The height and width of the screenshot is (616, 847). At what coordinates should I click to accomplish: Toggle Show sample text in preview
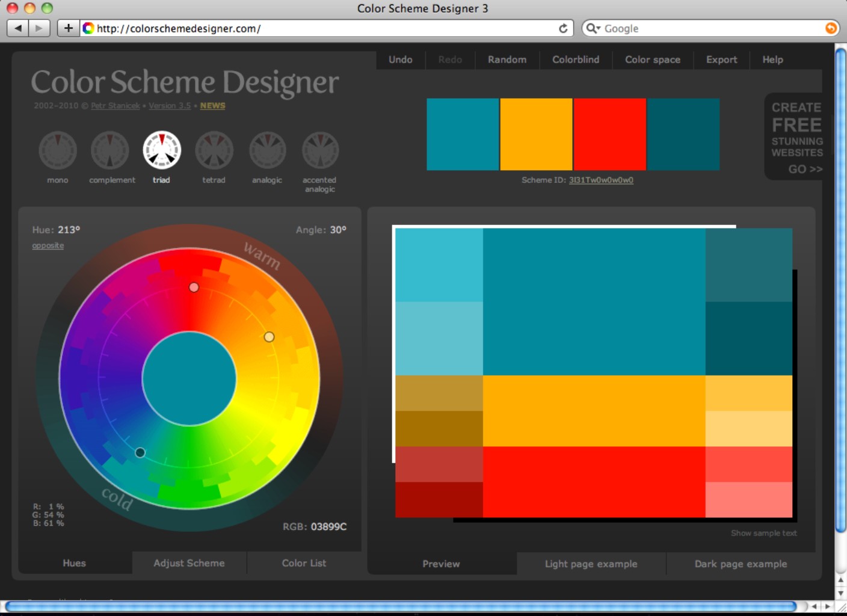pos(763,533)
